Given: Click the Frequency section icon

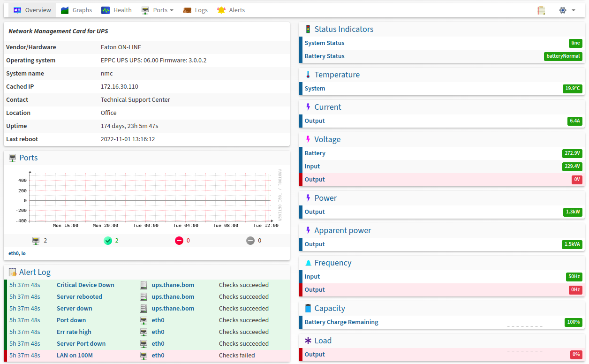Looking at the screenshot, I should tap(308, 263).
